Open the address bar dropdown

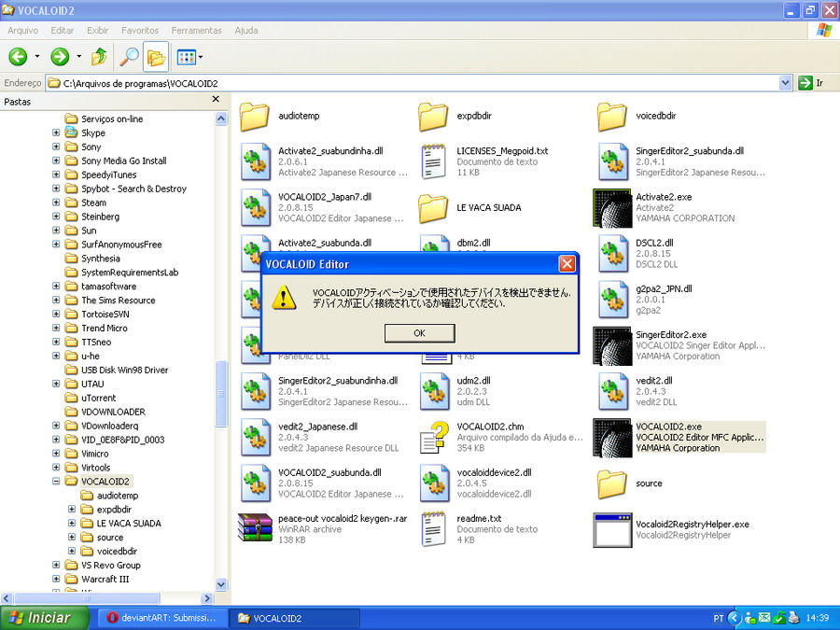click(785, 83)
